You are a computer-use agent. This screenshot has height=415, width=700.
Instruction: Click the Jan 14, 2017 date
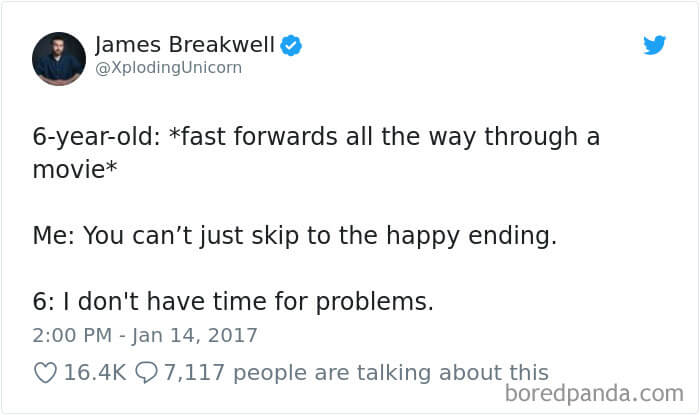195,335
